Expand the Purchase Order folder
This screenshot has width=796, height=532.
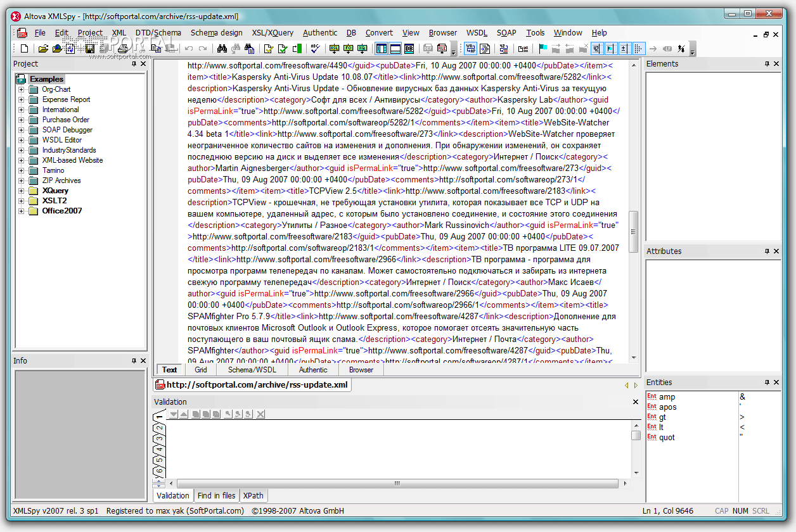coord(21,120)
